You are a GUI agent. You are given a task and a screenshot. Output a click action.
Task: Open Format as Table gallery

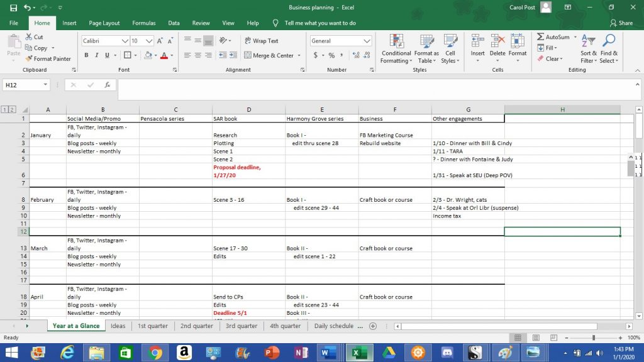[426, 49]
